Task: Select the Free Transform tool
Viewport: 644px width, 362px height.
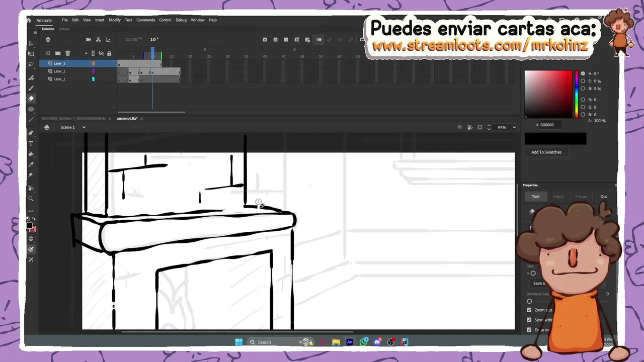Action: point(31,54)
